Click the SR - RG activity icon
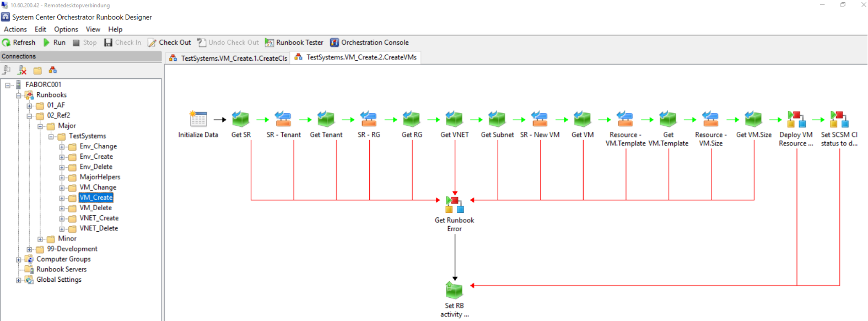The width and height of the screenshot is (868, 321). tap(369, 119)
